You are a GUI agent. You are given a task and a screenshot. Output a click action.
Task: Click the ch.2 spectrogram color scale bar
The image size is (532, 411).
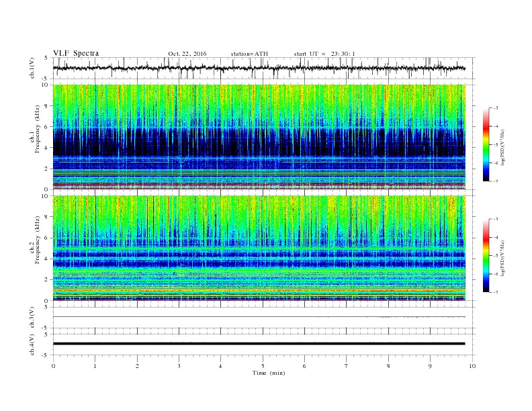pos(486,255)
